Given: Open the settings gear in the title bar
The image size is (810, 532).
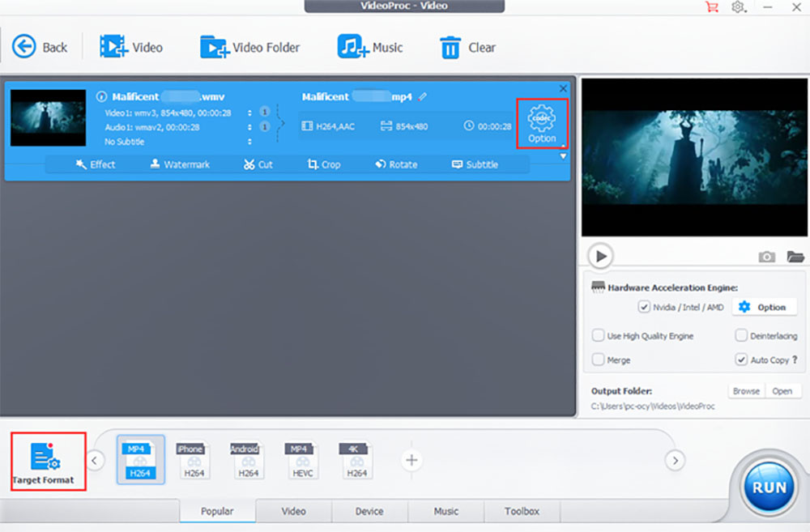Looking at the screenshot, I should pos(738,7).
